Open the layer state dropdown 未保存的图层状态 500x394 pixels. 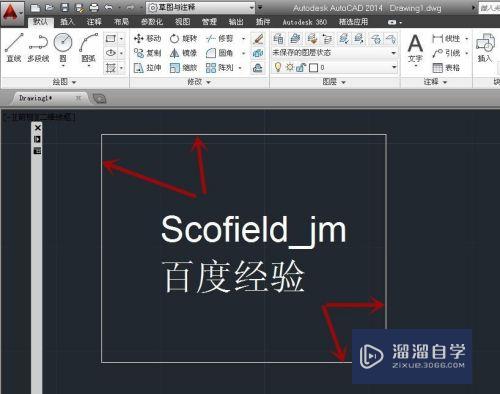[x=335, y=53]
